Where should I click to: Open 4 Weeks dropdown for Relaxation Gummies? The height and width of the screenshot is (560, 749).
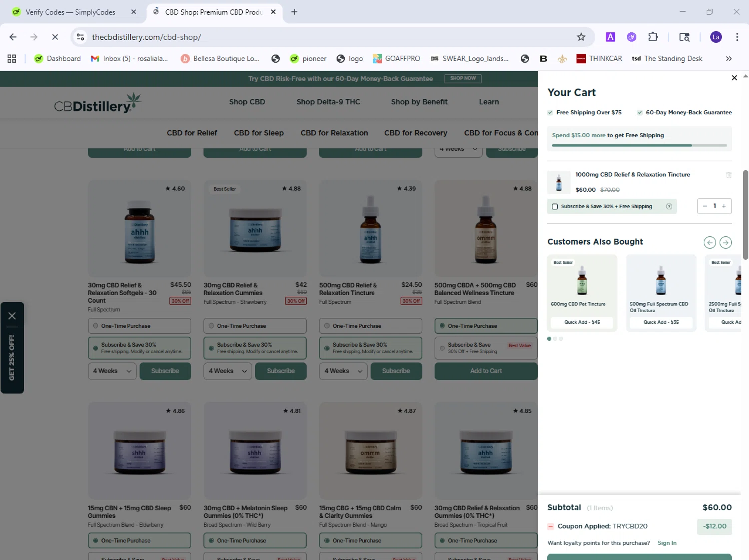click(228, 371)
